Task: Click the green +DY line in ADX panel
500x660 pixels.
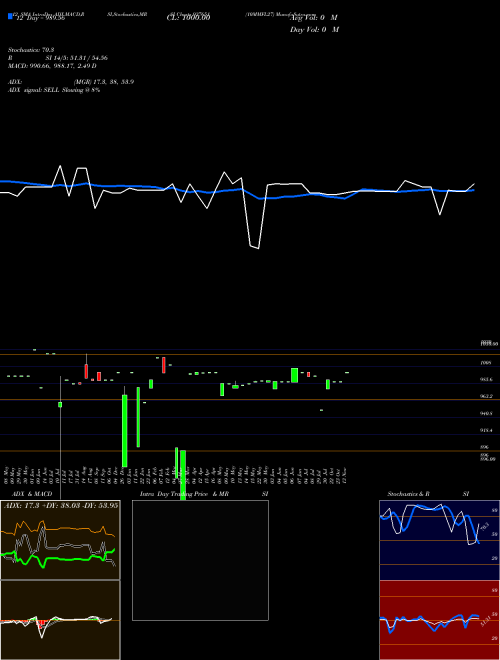Action: point(63,559)
